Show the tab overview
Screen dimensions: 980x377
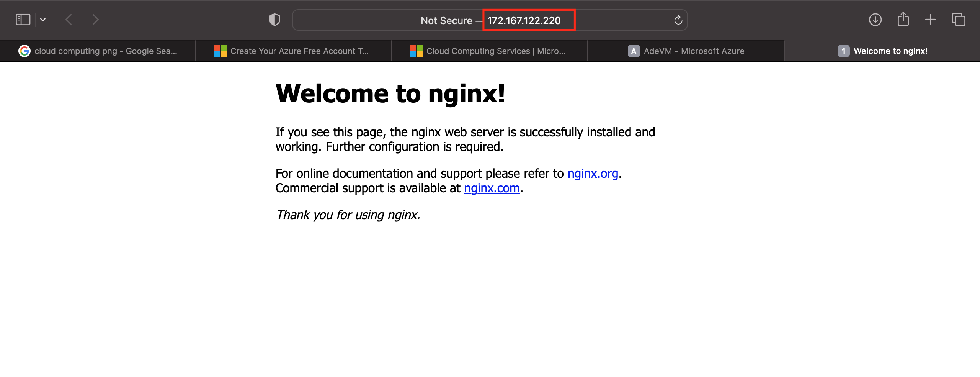pos(959,20)
